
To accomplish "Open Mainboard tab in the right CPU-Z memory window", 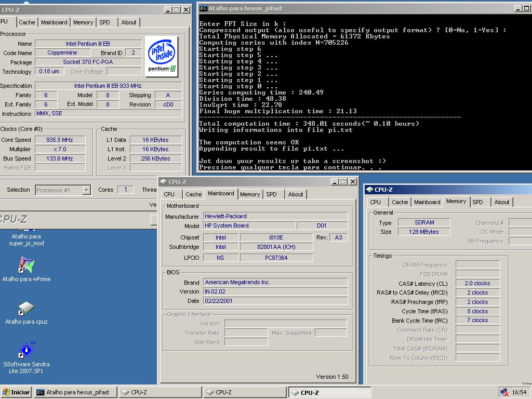I will [x=427, y=202].
